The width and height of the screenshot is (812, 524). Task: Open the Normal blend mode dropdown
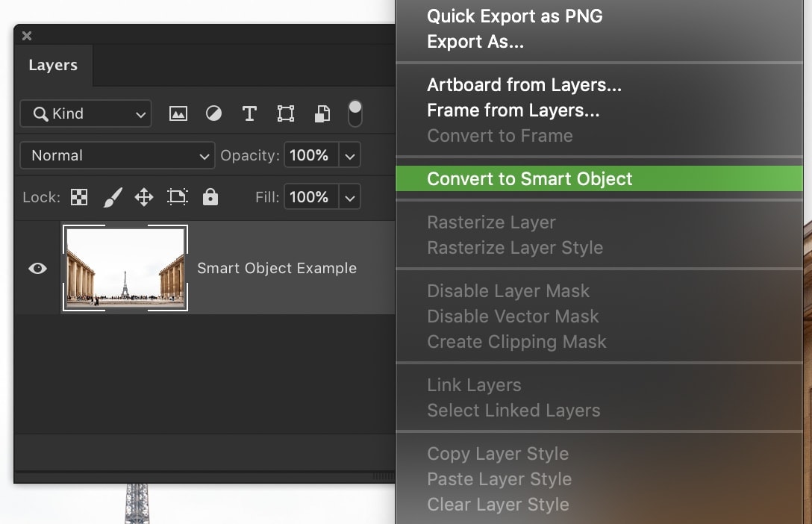[116, 155]
